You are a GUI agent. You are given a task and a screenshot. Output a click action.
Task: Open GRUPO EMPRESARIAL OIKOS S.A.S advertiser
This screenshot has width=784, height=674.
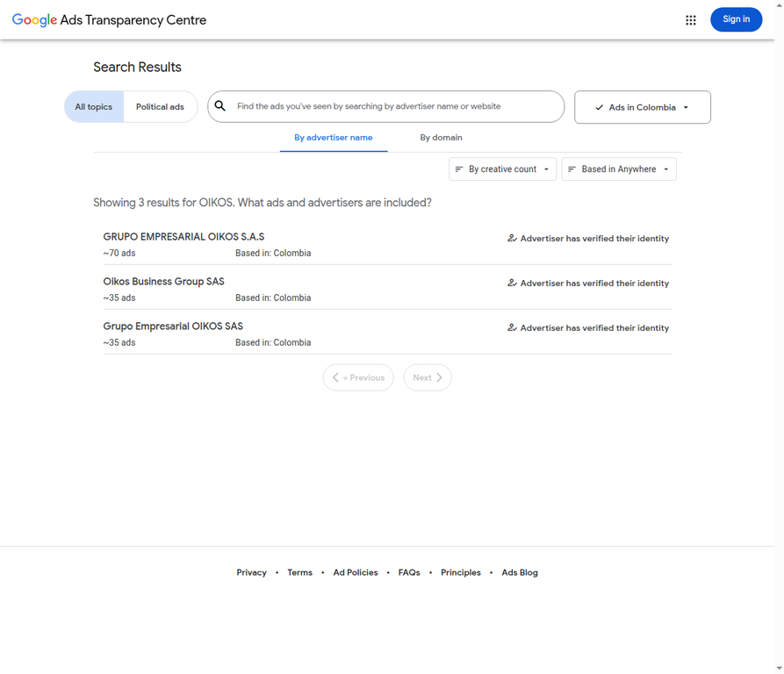tap(387, 244)
